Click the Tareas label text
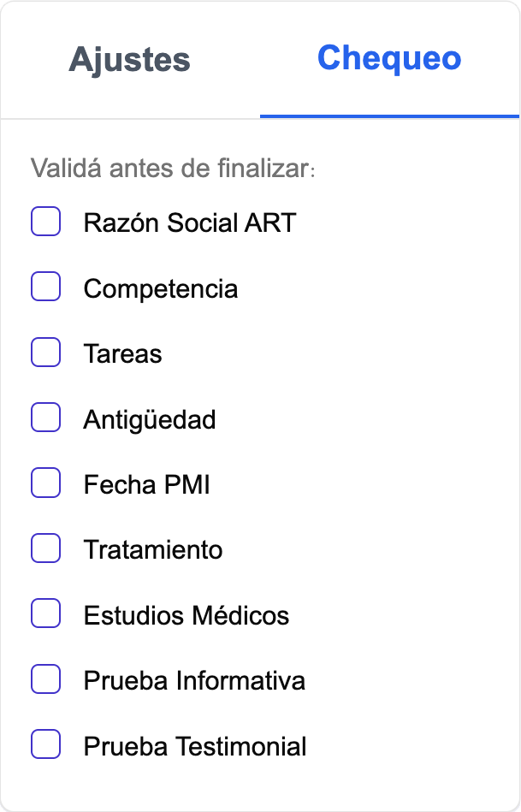The image size is (521, 812). point(122,353)
